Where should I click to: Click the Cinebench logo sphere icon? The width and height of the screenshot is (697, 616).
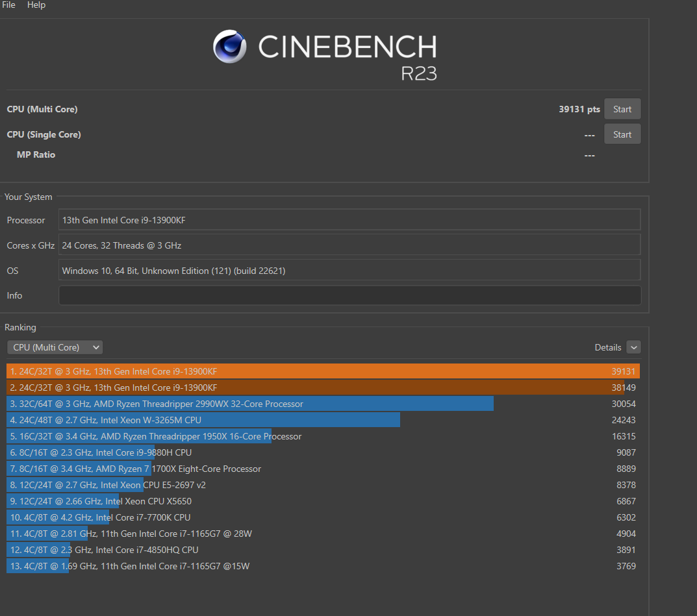pyautogui.click(x=229, y=47)
